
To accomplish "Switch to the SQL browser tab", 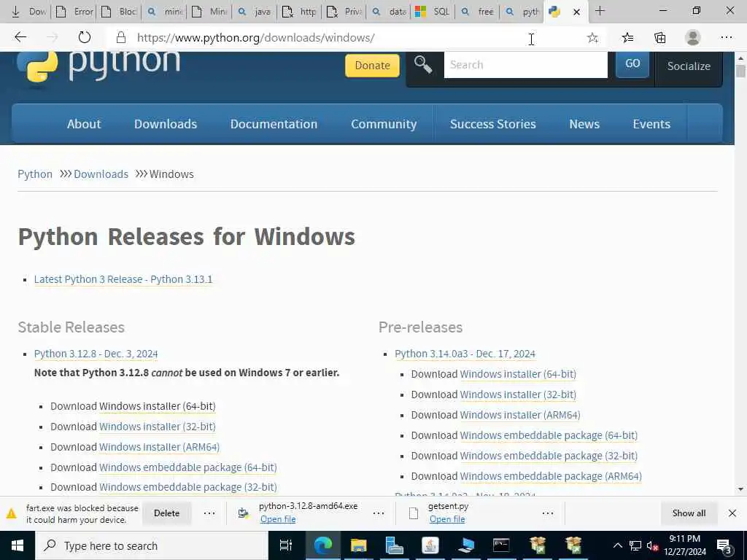I will click(433, 12).
